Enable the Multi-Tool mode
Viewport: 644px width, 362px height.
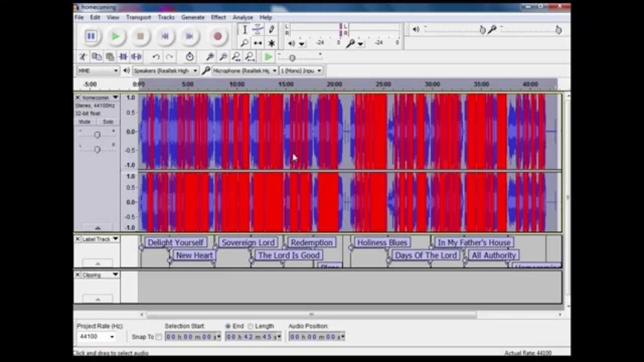[272, 43]
